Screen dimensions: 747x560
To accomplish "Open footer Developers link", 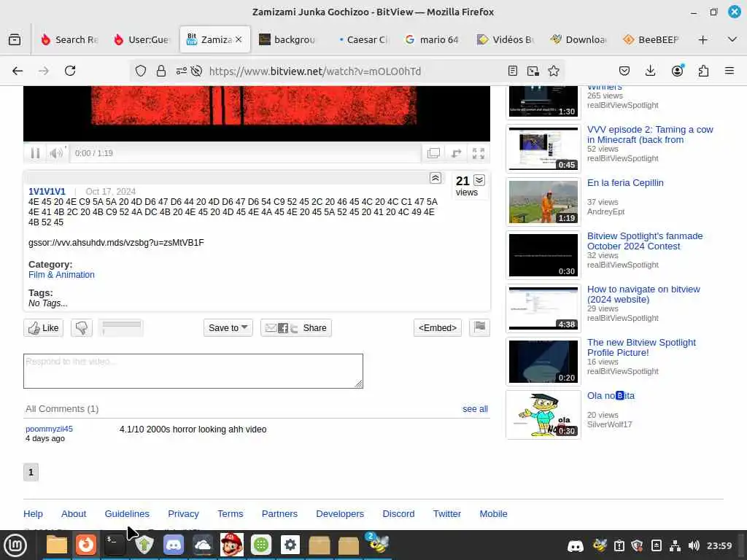I will pyautogui.click(x=340, y=514).
